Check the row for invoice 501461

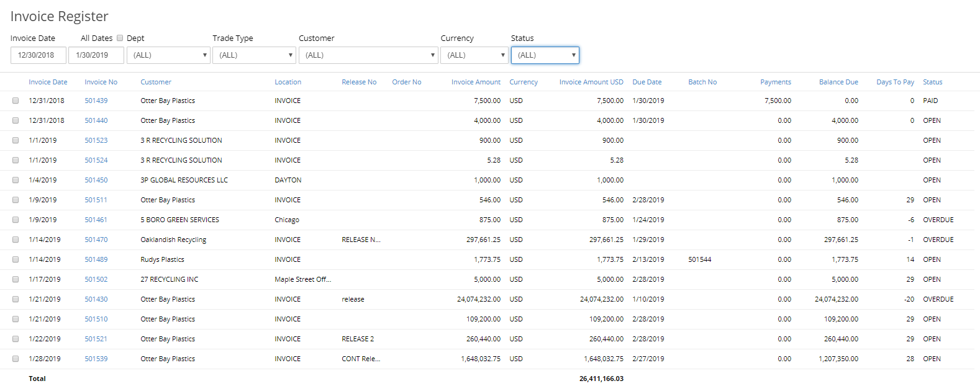[x=16, y=220]
